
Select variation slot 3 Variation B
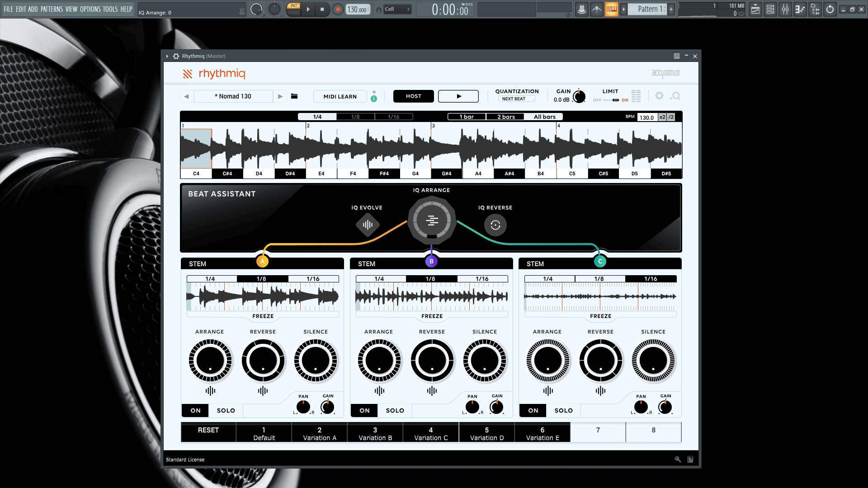tap(375, 432)
